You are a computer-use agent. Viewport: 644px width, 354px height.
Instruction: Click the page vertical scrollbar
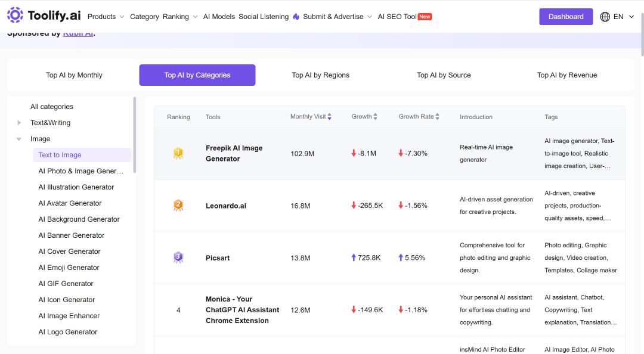(642, 35)
